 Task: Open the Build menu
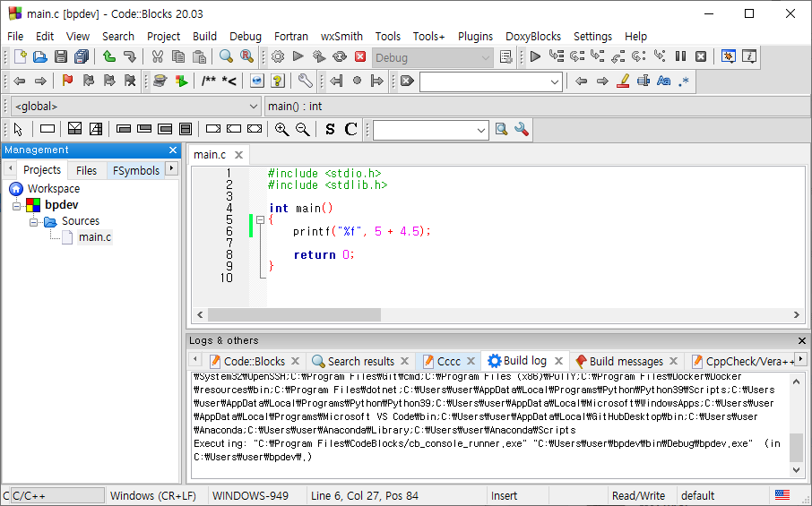click(204, 36)
